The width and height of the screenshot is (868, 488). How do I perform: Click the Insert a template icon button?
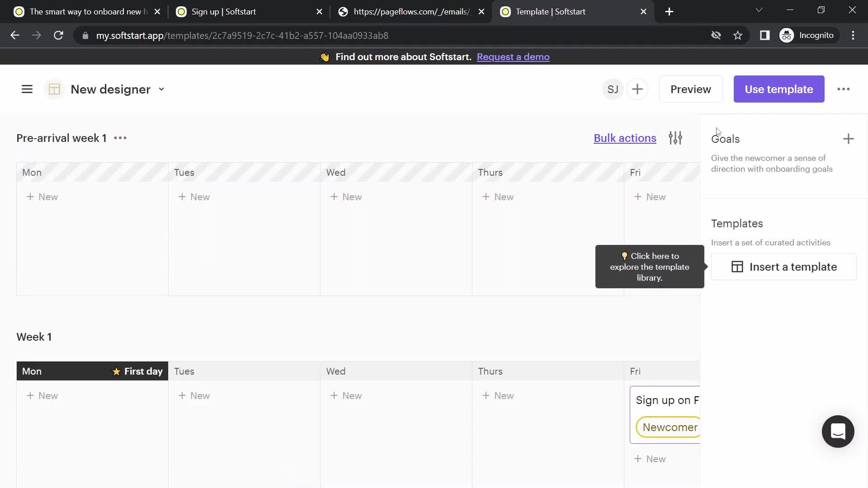tap(737, 266)
